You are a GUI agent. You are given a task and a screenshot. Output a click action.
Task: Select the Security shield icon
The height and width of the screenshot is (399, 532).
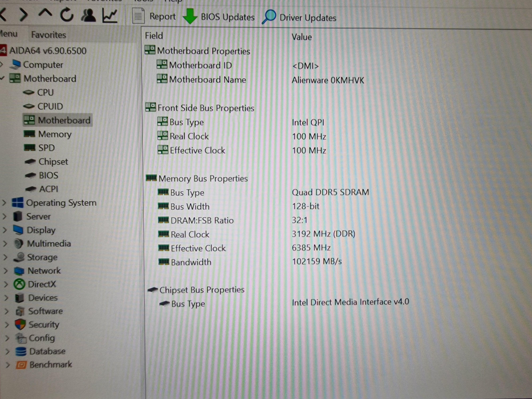[20, 324]
